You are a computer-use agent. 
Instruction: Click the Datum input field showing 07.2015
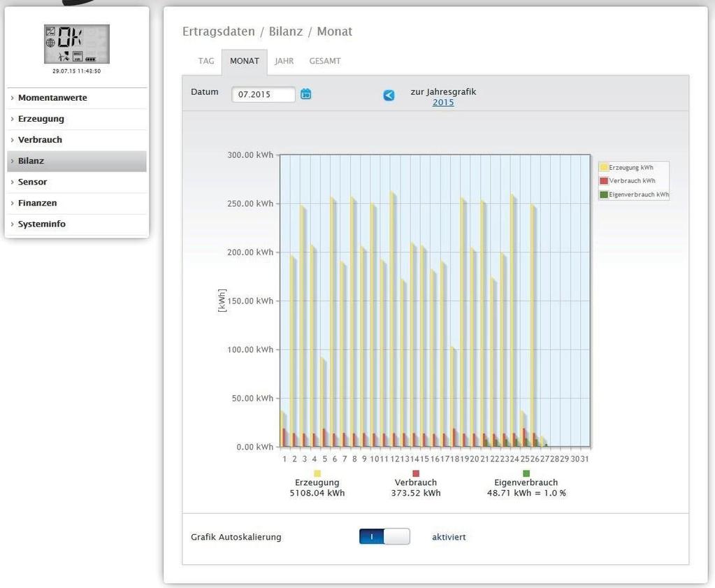pyautogui.click(x=263, y=94)
